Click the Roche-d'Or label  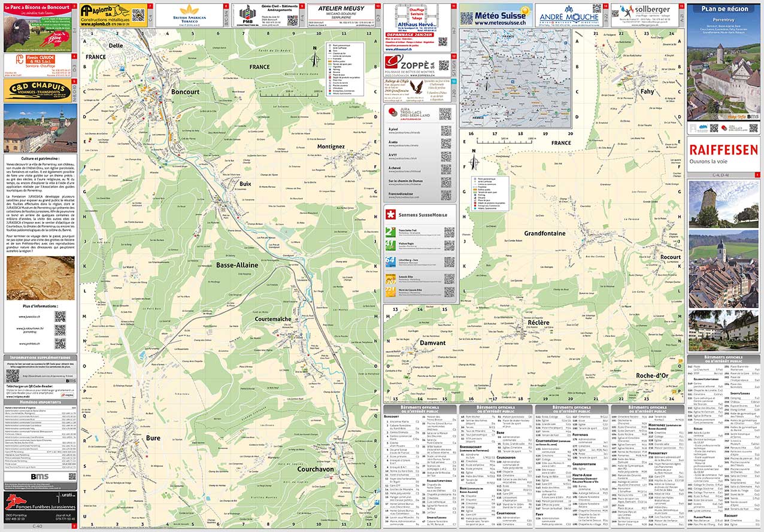[653, 375]
